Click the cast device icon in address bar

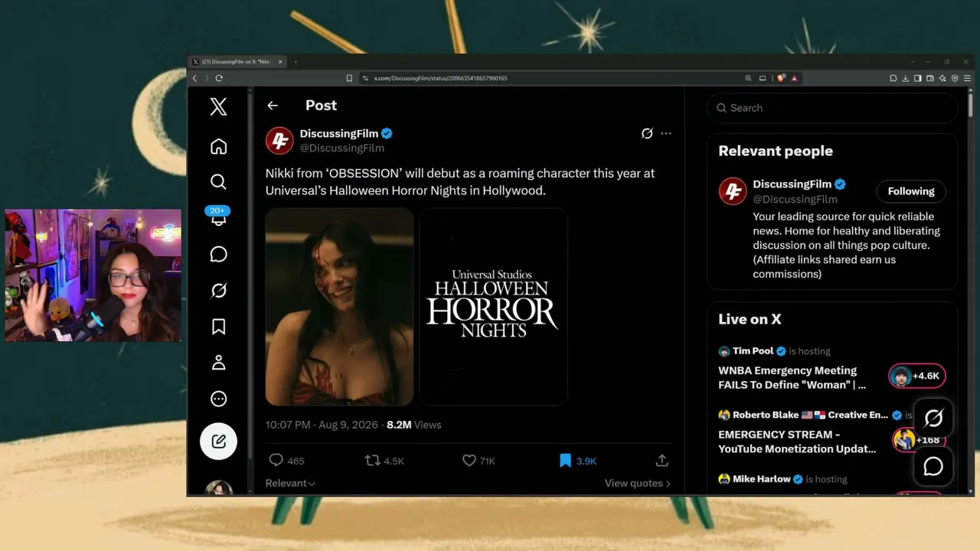[x=763, y=78]
